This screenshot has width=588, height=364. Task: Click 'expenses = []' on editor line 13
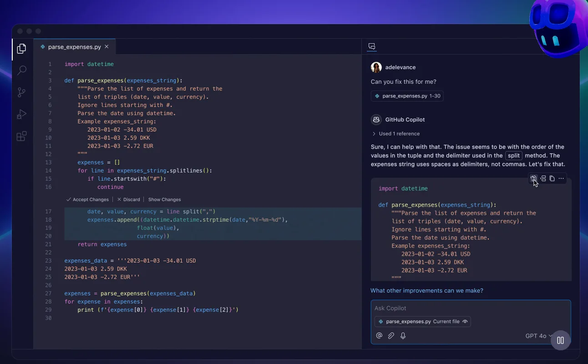(99, 162)
